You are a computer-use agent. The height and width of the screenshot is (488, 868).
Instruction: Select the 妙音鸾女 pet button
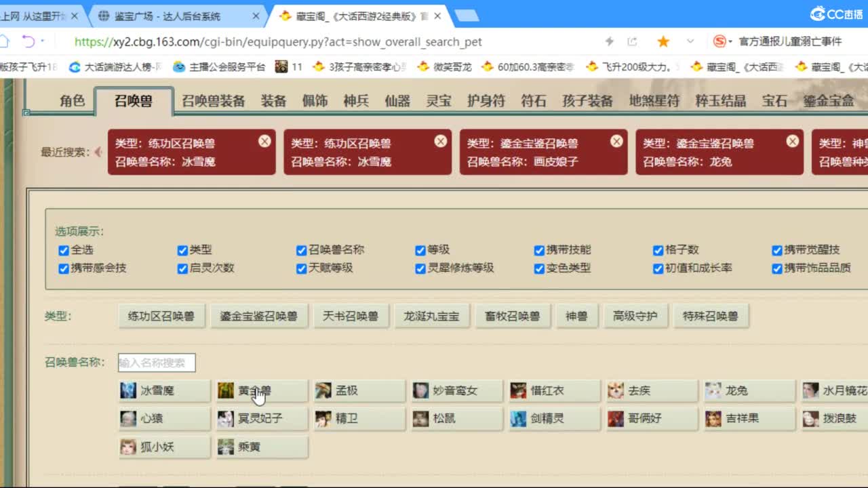click(458, 390)
